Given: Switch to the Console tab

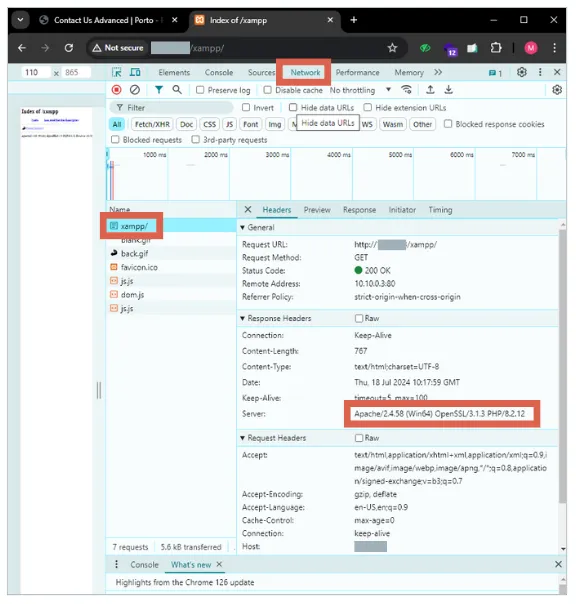Looking at the screenshot, I should click(x=219, y=72).
